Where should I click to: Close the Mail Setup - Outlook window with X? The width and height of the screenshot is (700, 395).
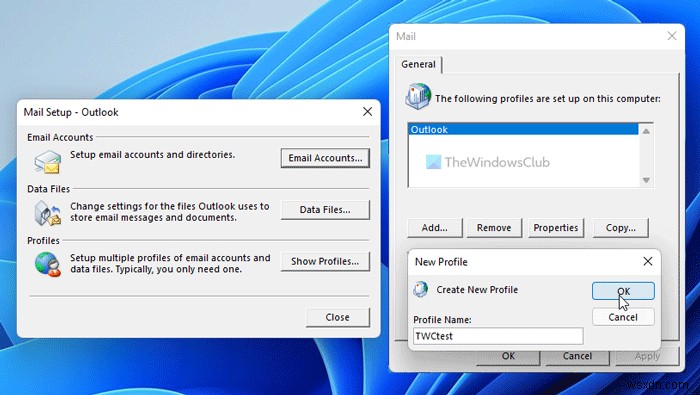tap(367, 112)
